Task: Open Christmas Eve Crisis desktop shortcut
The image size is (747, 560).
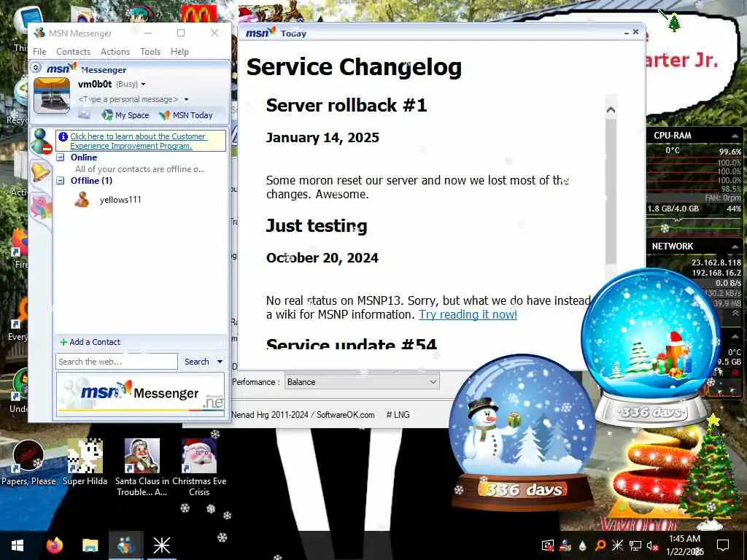Action: (x=199, y=467)
